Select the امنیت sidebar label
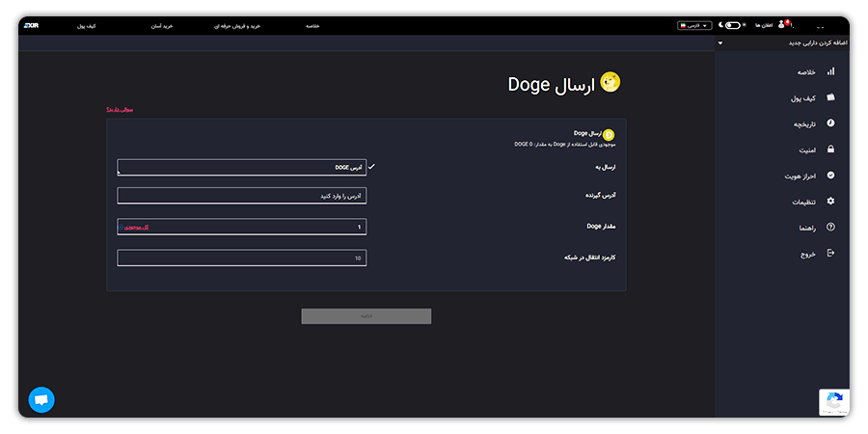This screenshot has width=868, height=434. (x=807, y=150)
